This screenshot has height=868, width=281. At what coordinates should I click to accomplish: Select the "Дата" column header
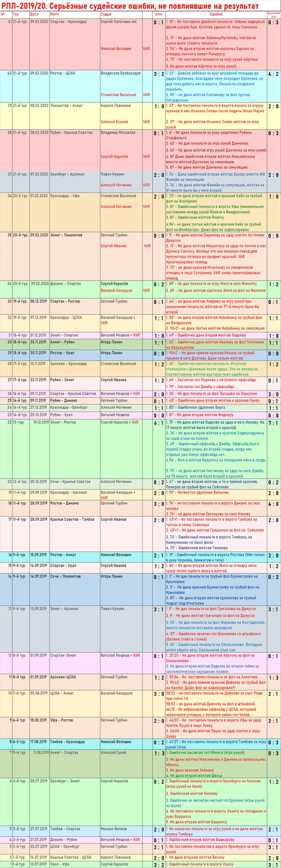click(34, 14)
